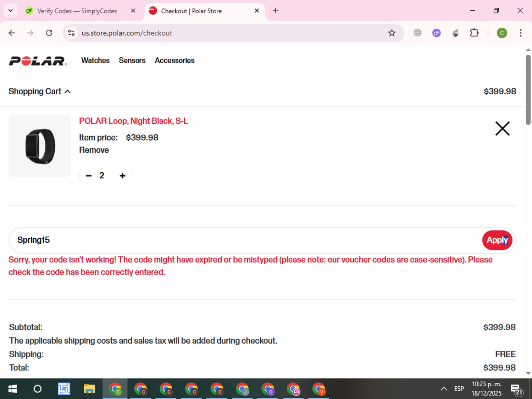Click the POLAR Loop product thumbnail

click(x=40, y=146)
